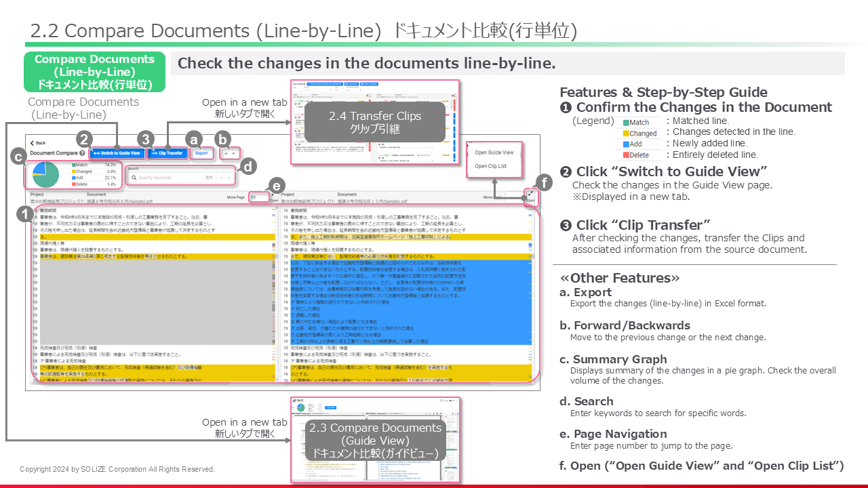Image resolution: width=868 pixels, height=488 pixels.
Task: Go to previous search result arrow
Action: (221, 178)
